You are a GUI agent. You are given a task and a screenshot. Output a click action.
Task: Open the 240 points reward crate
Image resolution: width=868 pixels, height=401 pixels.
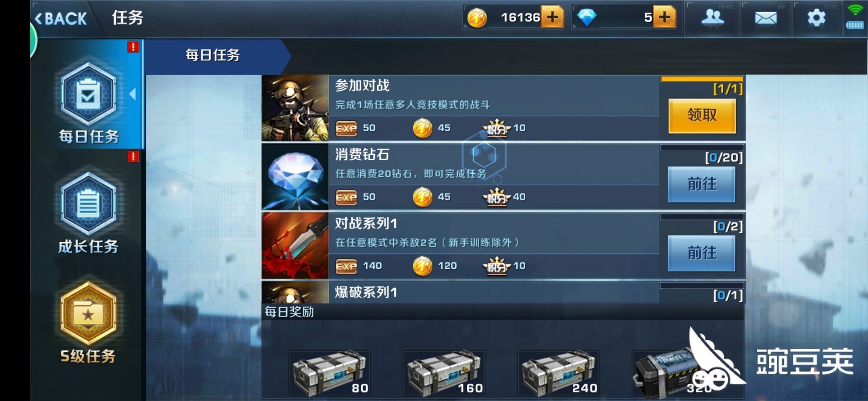(559, 372)
